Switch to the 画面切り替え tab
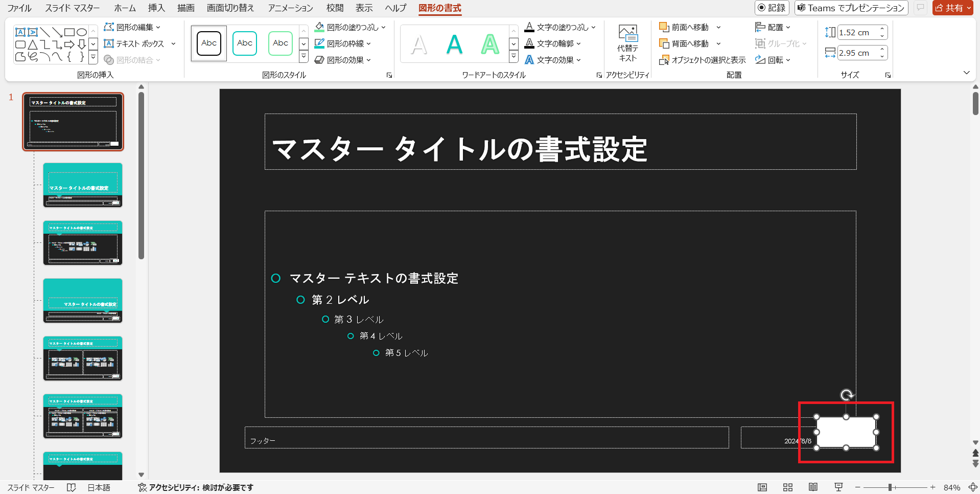 [x=230, y=8]
